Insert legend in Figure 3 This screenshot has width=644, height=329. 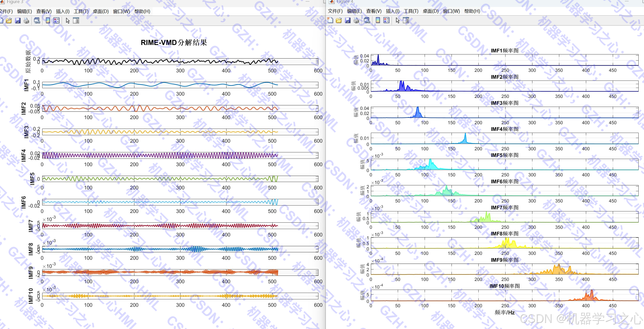(56, 21)
